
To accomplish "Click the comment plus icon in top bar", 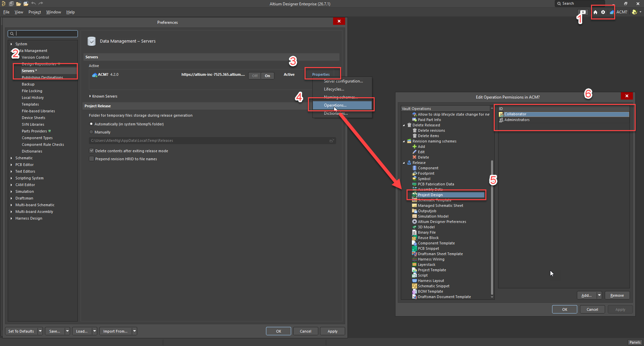I will pyautogui.click(x=583, y=12).
